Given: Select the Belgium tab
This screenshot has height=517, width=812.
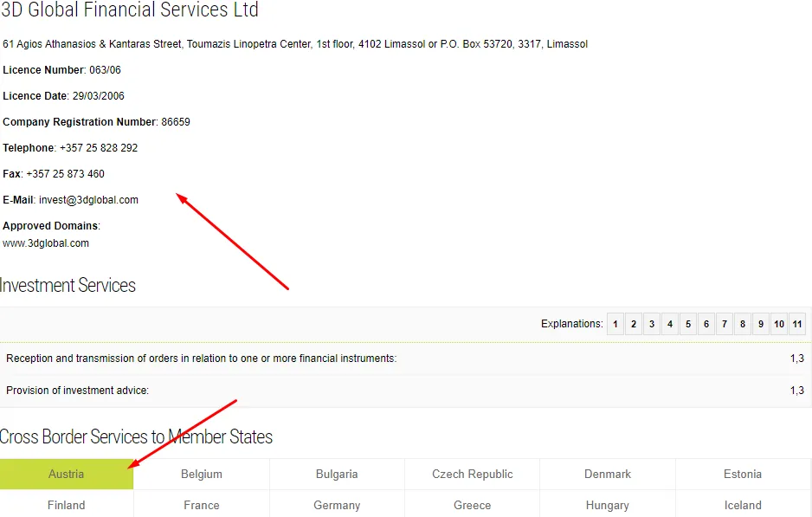Looking at the screenshot, I should coord(202,474).
